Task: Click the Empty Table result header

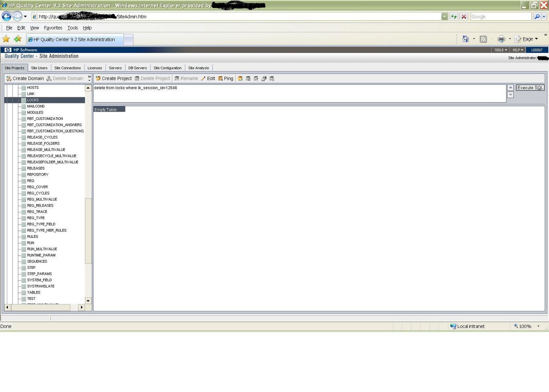Action: (x=109, y=109)
